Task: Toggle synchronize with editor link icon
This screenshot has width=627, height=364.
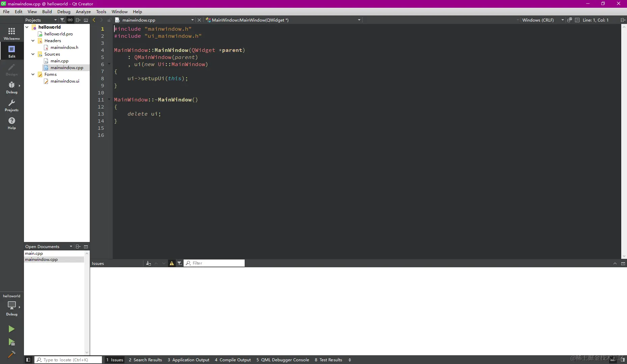Action: pos(70,20)
